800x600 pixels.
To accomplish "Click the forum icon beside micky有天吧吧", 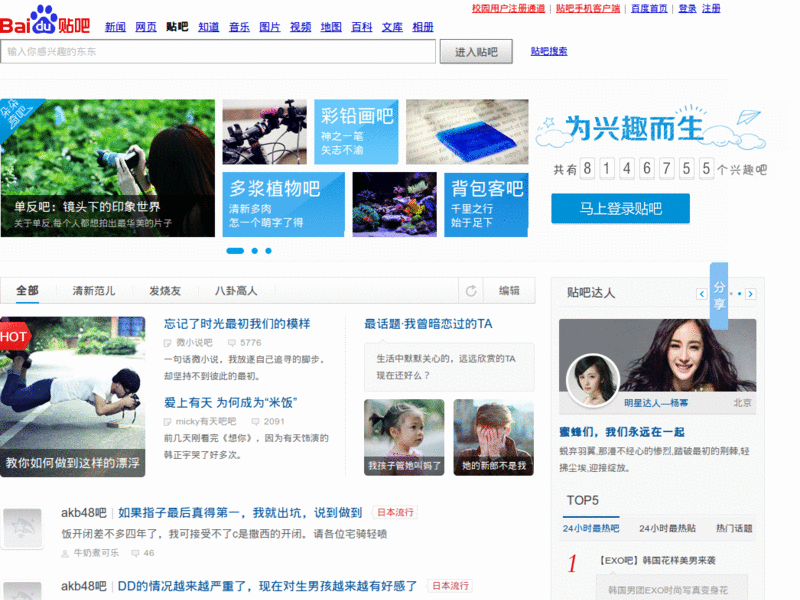I will pos(167,421).
